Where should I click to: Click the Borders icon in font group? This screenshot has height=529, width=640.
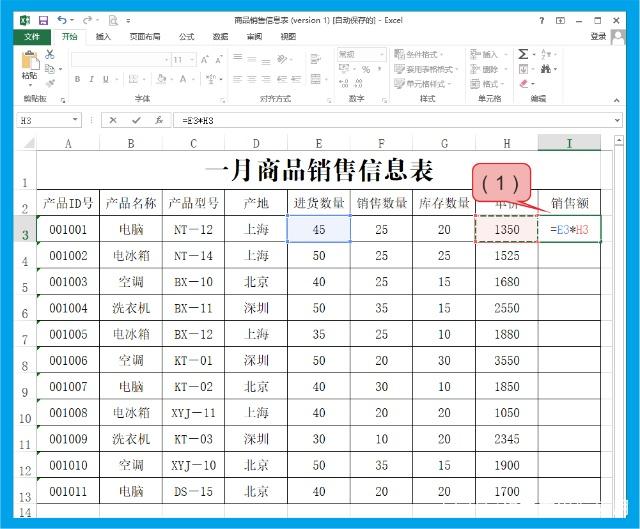click(x=133, y=79)
